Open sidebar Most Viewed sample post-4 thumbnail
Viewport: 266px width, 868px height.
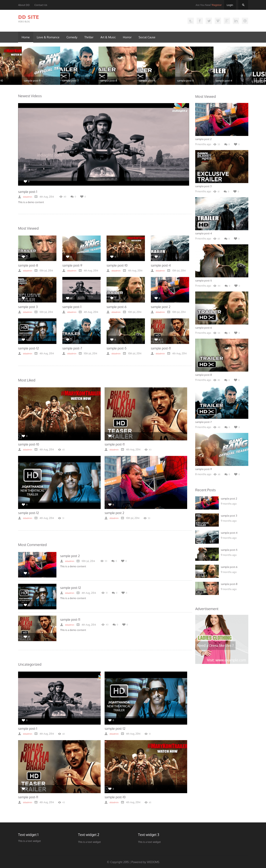coord(222,214)
